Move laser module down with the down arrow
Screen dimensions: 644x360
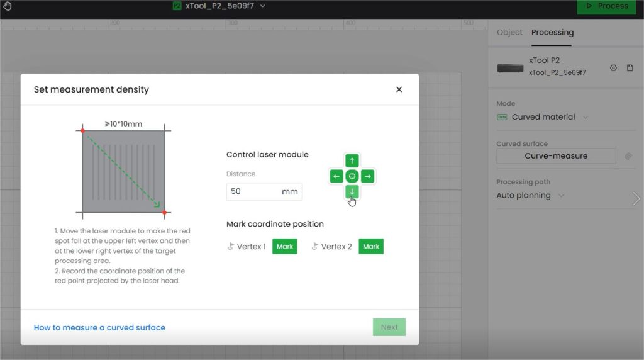tap(352, 191)
